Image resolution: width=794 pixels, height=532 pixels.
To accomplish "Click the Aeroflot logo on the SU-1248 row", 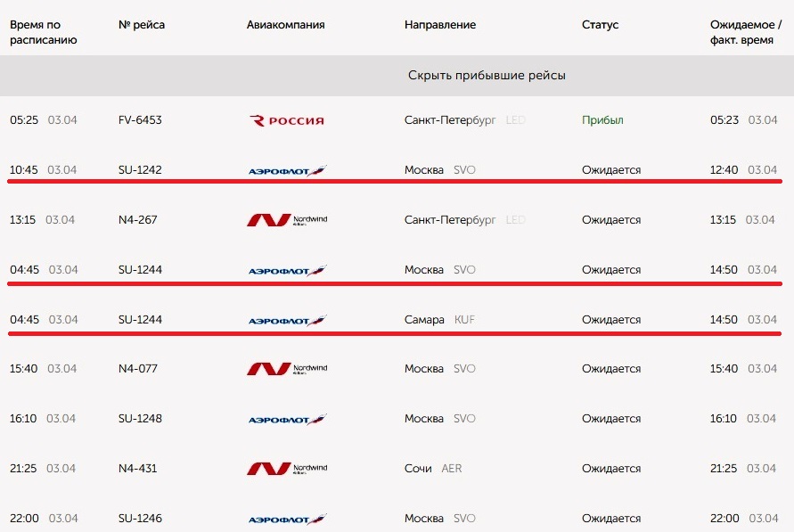I will tap(287, 419).
